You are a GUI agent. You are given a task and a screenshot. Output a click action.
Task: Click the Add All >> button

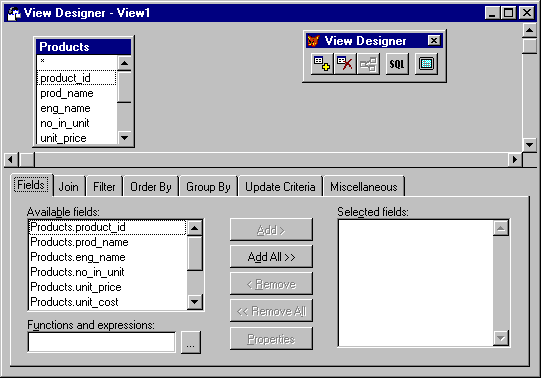pyautogui.click(x=271, y=257)
